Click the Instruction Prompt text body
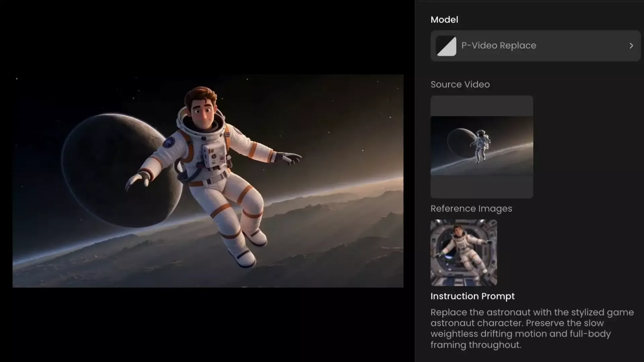Viewport: 644px width, 362px height. click(x=532, y=328)
